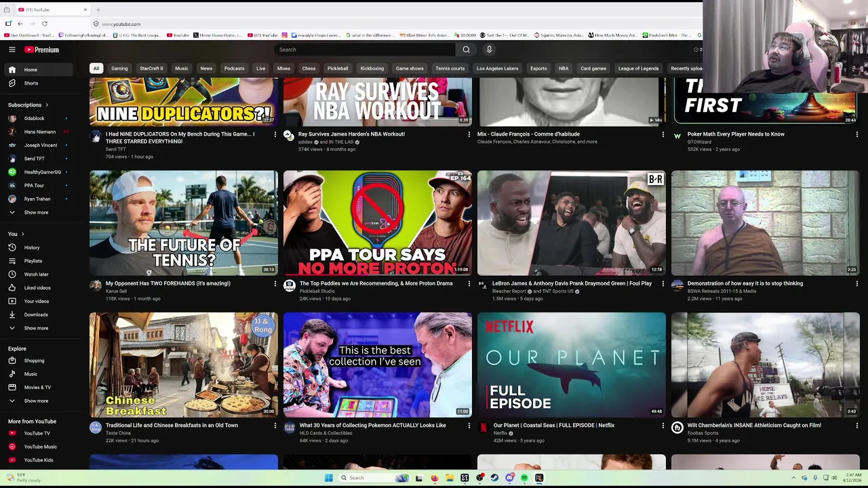Open options menu for Our Planet video

663,426
